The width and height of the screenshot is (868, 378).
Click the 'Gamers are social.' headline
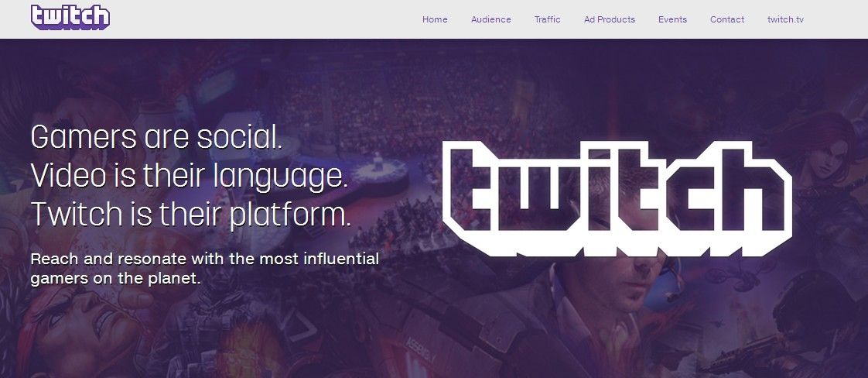coord(157,137)
